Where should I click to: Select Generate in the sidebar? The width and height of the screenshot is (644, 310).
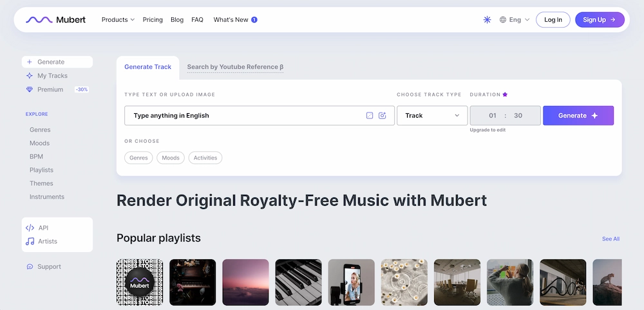coord(57,62)
